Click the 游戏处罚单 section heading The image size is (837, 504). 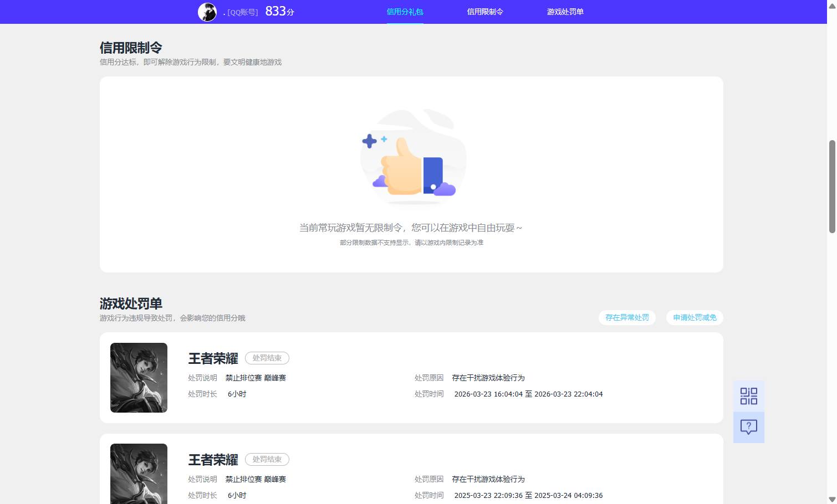131,304
